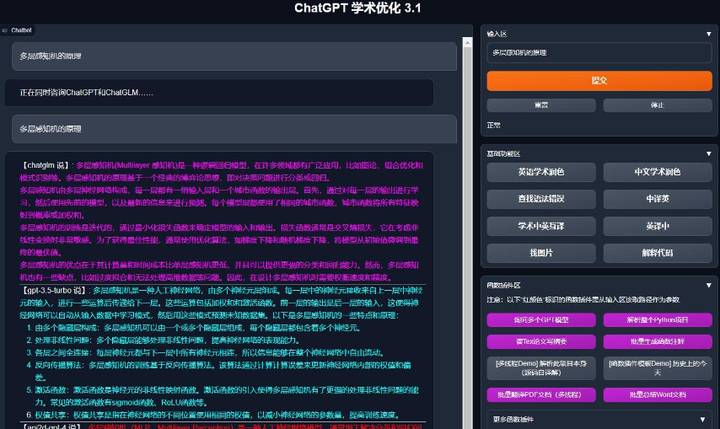Click the input field containing 多层感知机的原理
The height and width of the screenshot is (429, 720).
pyautogui.click(x=599, y=53)
